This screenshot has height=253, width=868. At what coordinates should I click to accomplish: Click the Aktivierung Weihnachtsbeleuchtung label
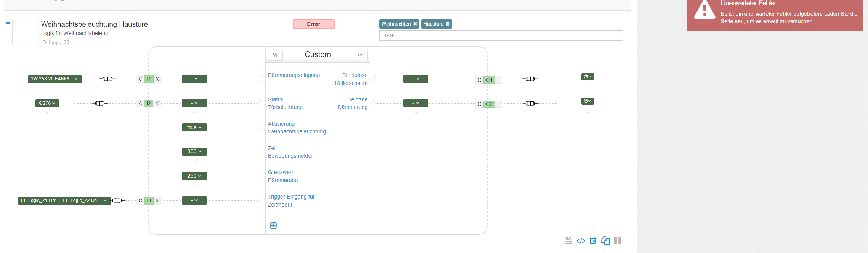tap(297, 128)
